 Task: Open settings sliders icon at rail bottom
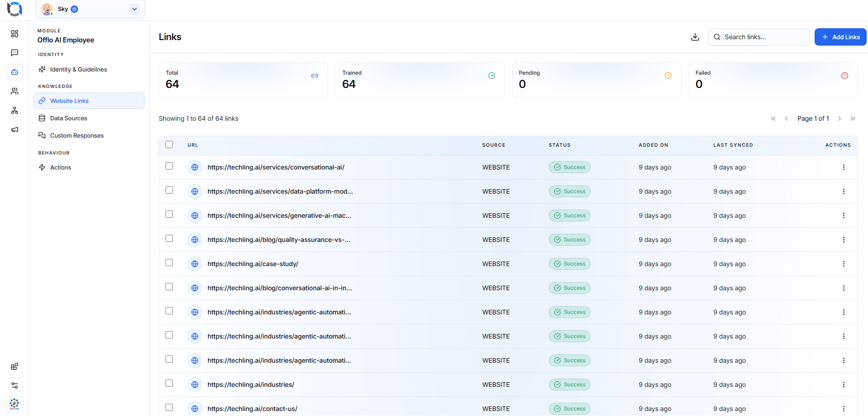(15, 385)
